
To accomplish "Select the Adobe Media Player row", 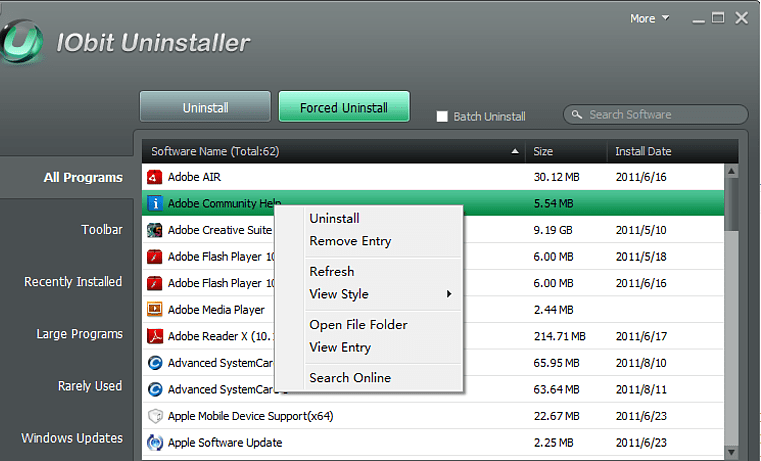I will 433,309.
